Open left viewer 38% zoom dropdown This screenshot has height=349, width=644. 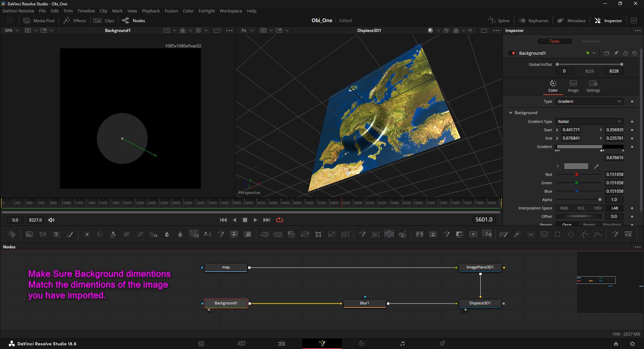click(11, 30)
